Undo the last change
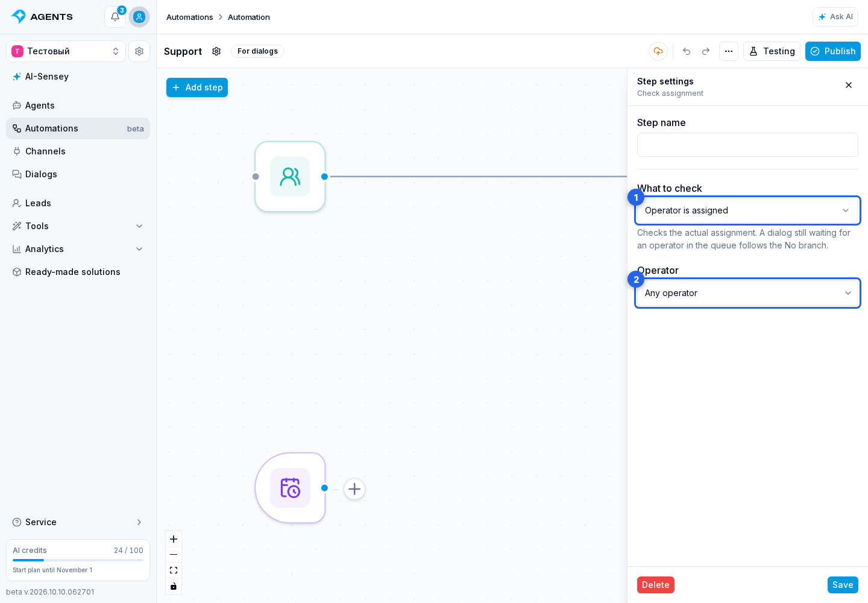868x603 pixels. (687, 51)
